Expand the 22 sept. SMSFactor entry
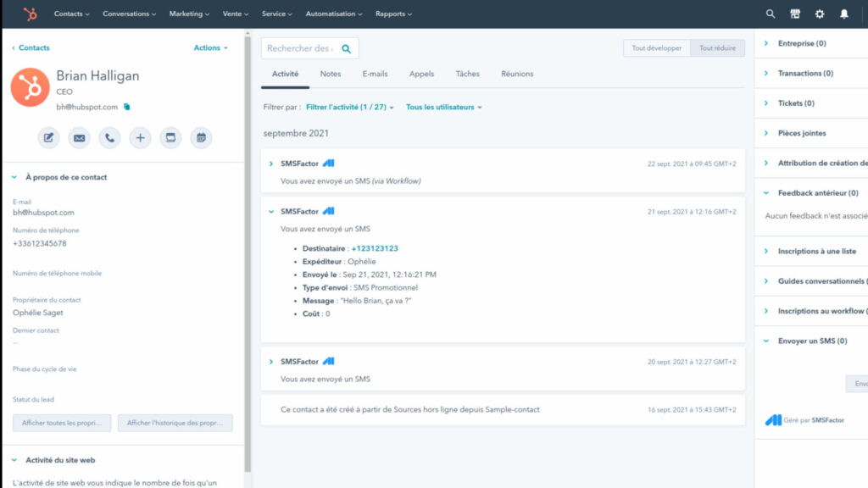The image size is (868, 488). click(270, 164)
